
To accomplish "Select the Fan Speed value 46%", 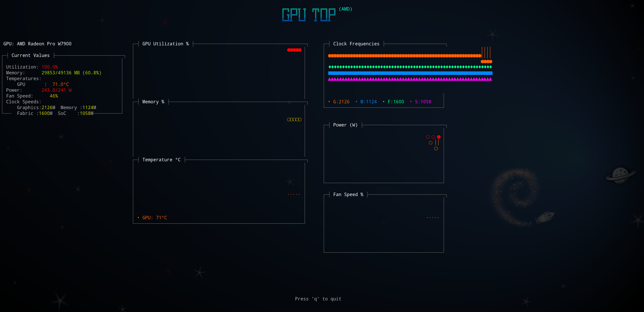I will point(54,96).
